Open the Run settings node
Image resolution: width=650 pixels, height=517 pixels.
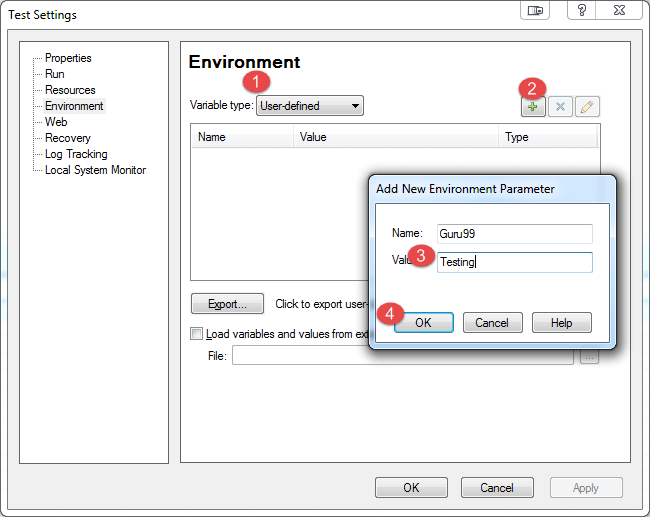click(54, 74)
